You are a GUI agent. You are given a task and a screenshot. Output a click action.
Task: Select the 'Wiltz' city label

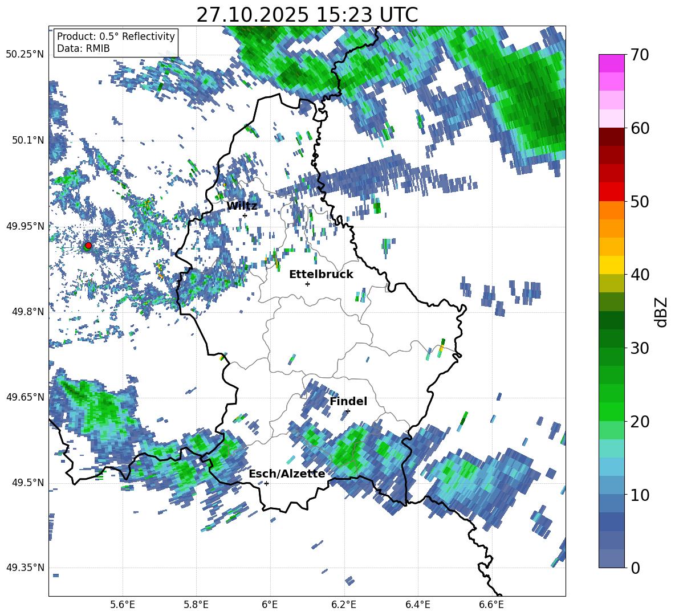coord(242,206)
